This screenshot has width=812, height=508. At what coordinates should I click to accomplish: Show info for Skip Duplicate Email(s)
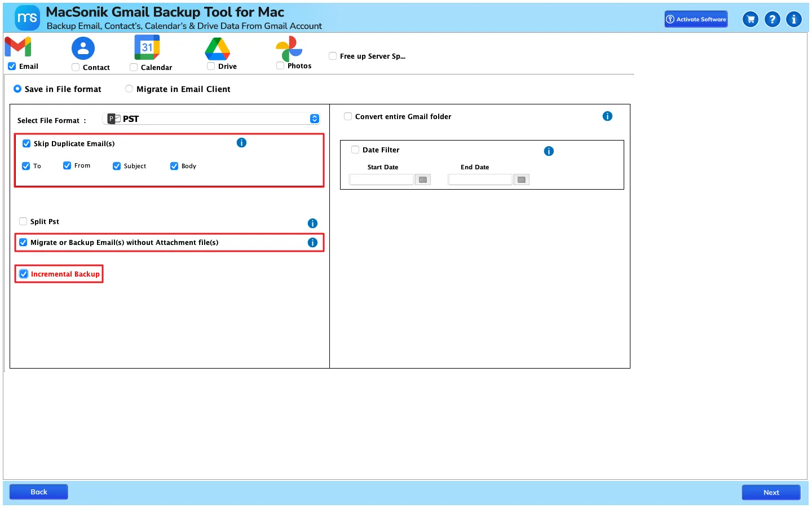[x=241, y=143]
